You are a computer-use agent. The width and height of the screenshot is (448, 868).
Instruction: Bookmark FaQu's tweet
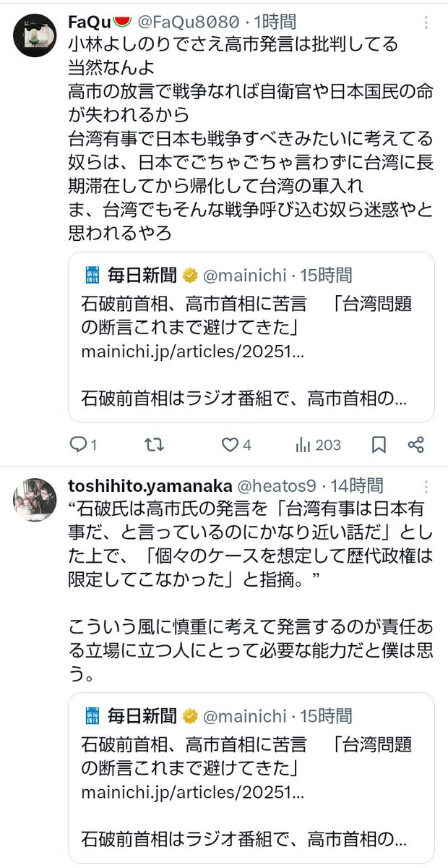click(x=379, y=445)
